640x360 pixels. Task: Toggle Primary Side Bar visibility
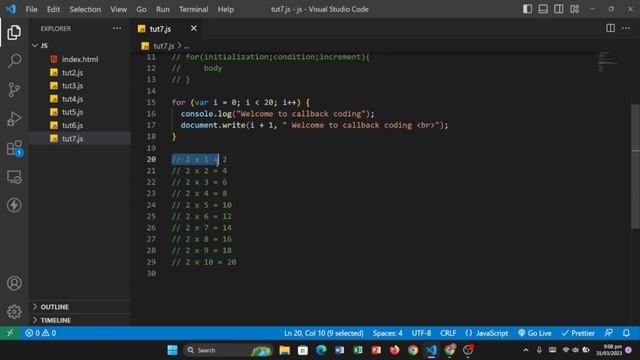click(527, 9)
